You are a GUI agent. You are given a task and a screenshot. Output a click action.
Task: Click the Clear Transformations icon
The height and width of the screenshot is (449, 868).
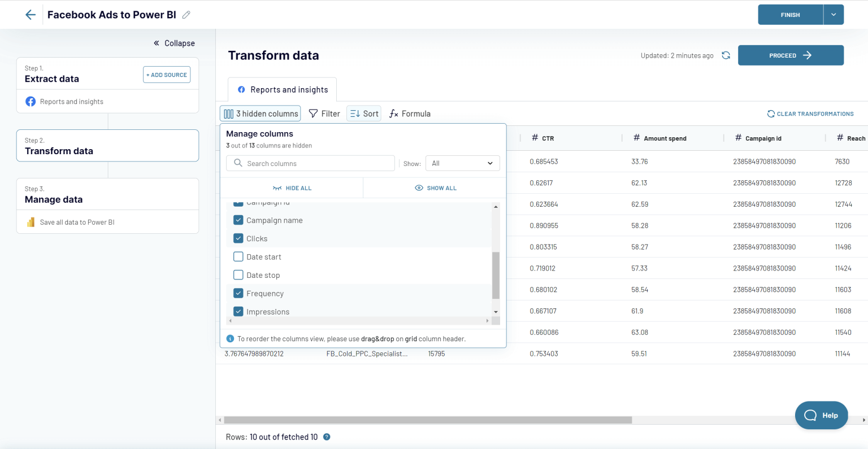[770, 114]
